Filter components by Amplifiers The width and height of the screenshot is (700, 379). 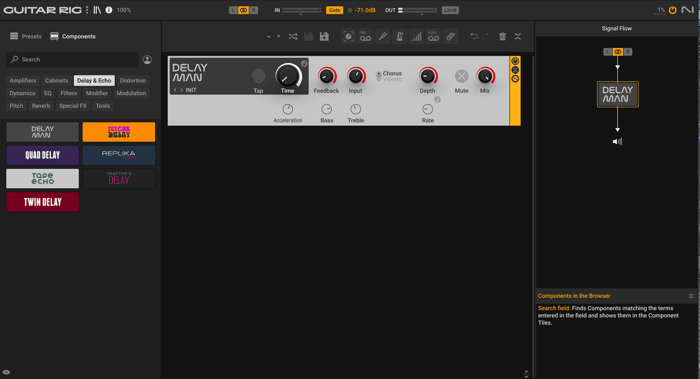pyautogui.click(x=23, y=80)
